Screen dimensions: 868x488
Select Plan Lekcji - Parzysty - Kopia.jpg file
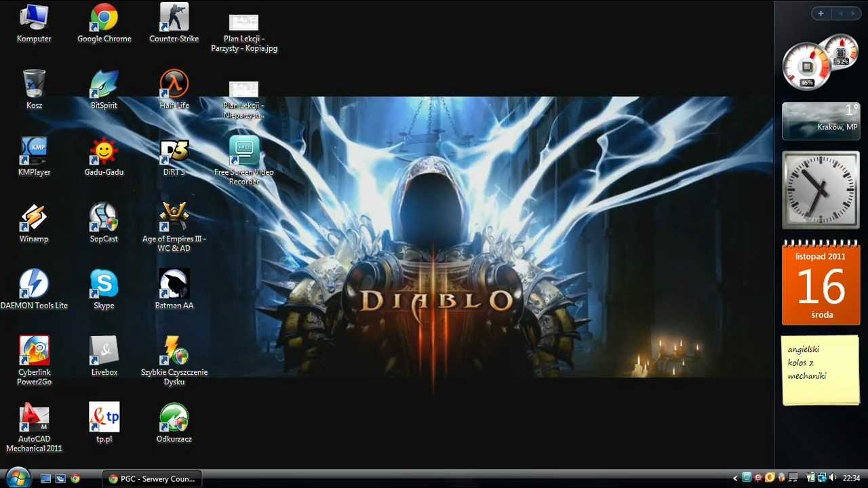[244, 33]
